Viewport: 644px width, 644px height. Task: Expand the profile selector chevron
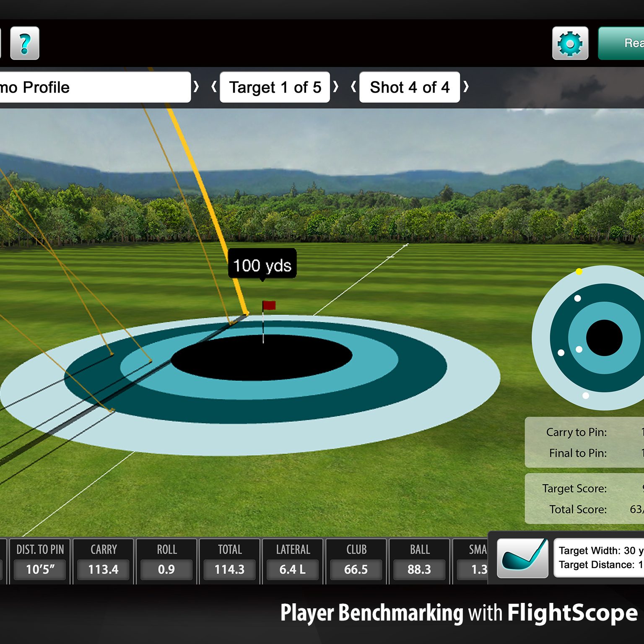pos(196,87)
